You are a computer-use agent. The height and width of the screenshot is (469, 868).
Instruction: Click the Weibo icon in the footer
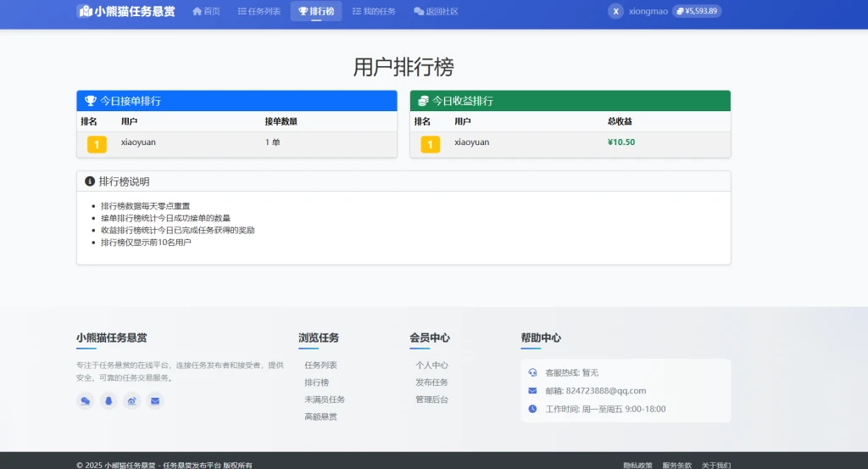click(131, 401)
